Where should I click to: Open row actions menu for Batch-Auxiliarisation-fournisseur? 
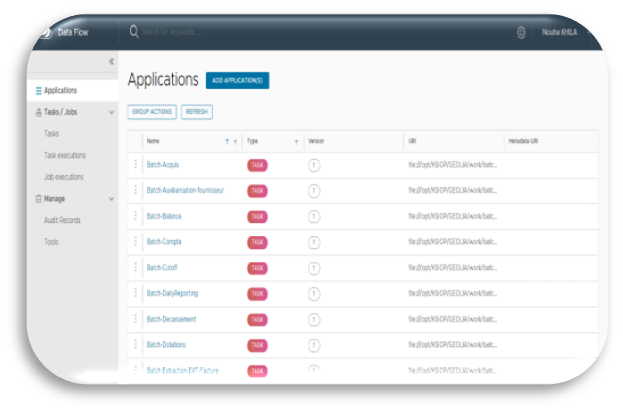click(135, 190)
